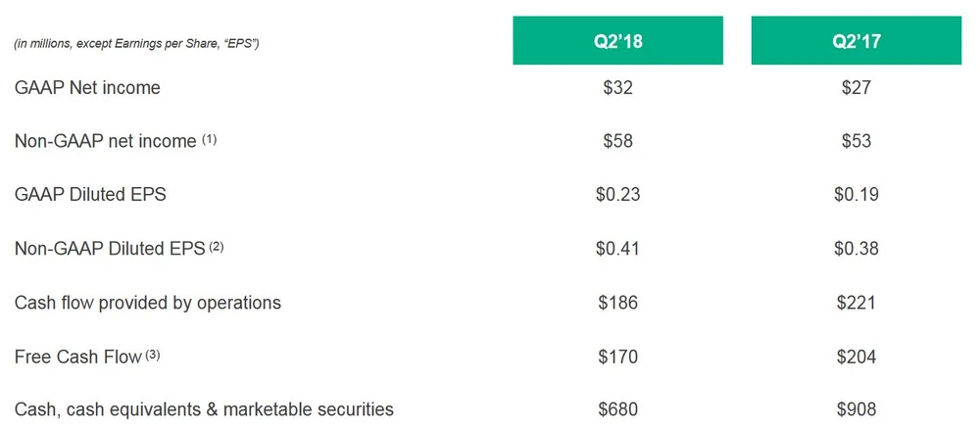Image resolution: width=980 pixels, height=430 pixels.
Task: Select the $32 GAAP Net income value
Action: 617,88
